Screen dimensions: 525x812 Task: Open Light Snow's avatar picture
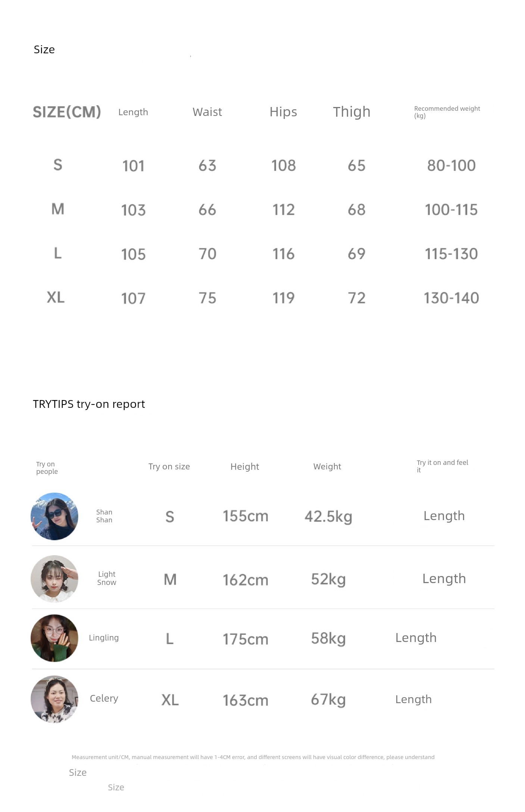(x=54, y=579)
